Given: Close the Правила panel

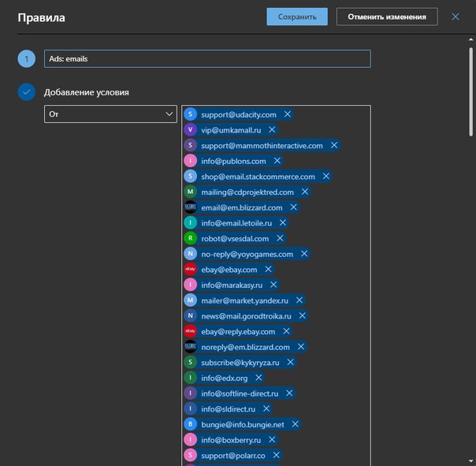Looking at the screenshot, I should click(x=456, y=17).
